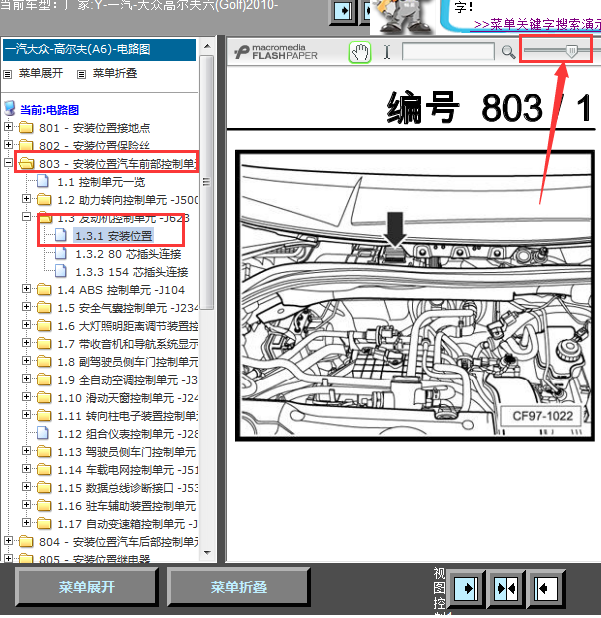Click folder icon of 804 安装位置汽车后部控制单元
The width and height of the screenshot is (601, 618).
(26, 541)
